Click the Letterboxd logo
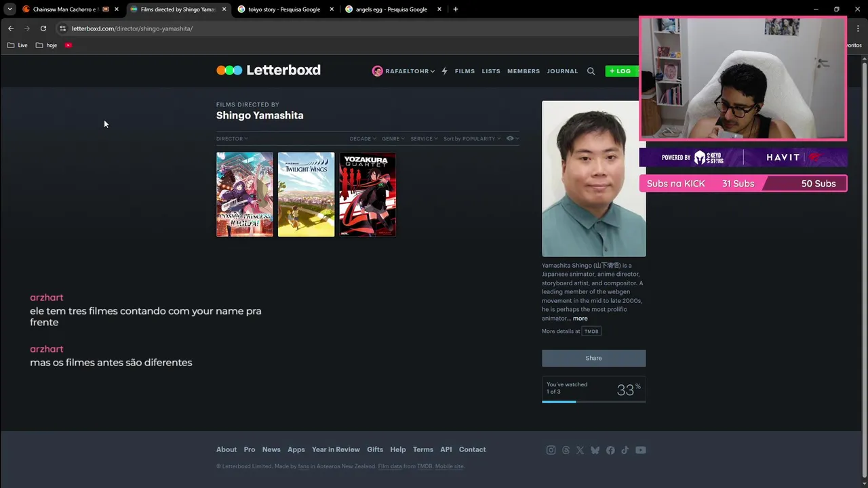Screen dimensions: 868x488 click(x=269, y=70)
